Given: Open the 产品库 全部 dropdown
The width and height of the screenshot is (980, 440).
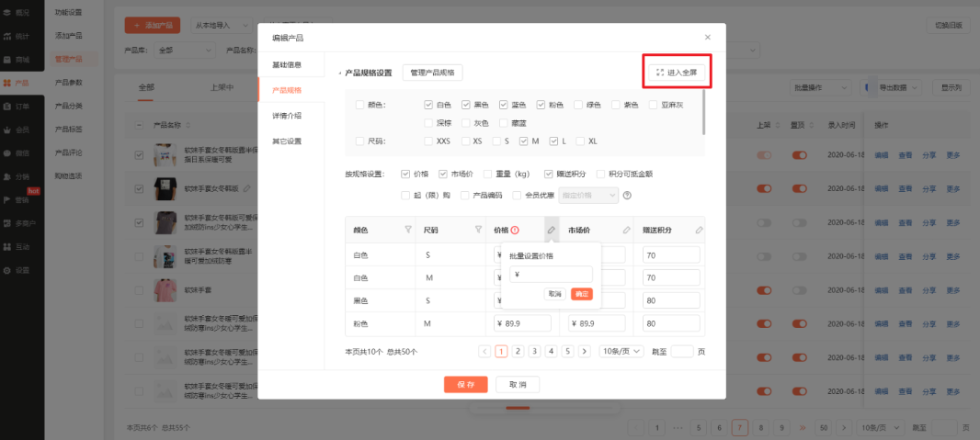Looking at the screenshot, I should [x=186, y=50].
